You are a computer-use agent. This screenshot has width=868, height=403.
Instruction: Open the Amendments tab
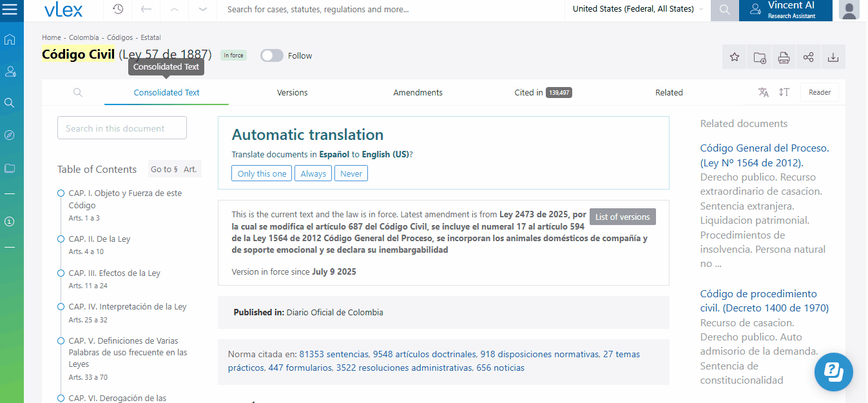coord(418,92)
